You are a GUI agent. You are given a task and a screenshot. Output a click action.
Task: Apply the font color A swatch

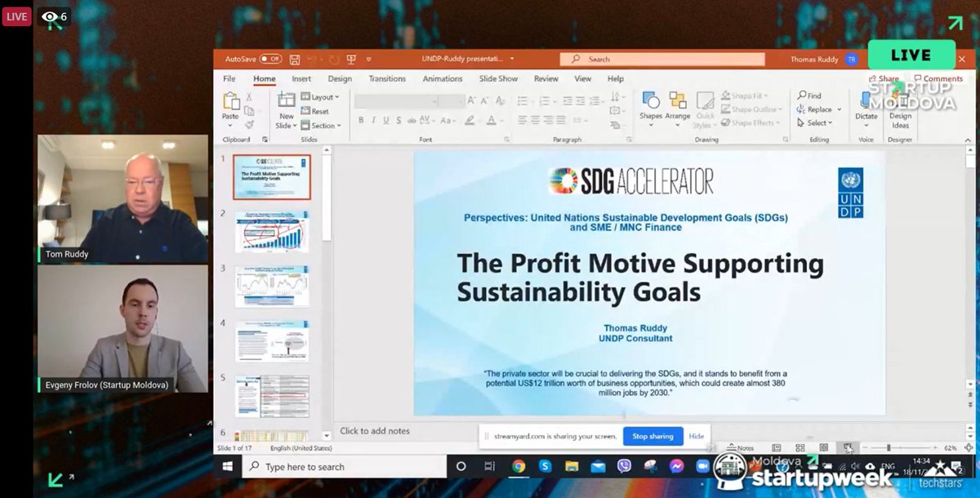491,120
